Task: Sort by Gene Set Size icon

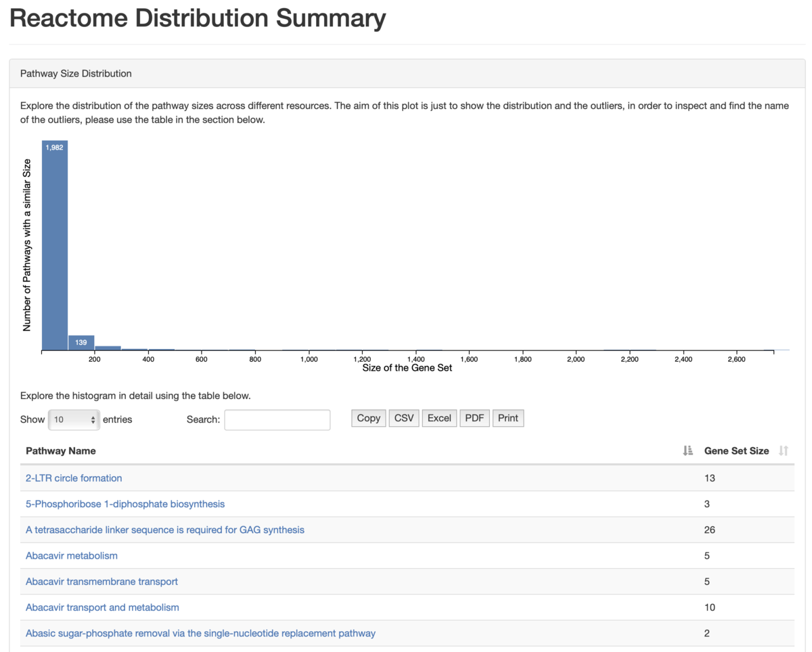Action: pyautogui.click(x=784, y=450)
